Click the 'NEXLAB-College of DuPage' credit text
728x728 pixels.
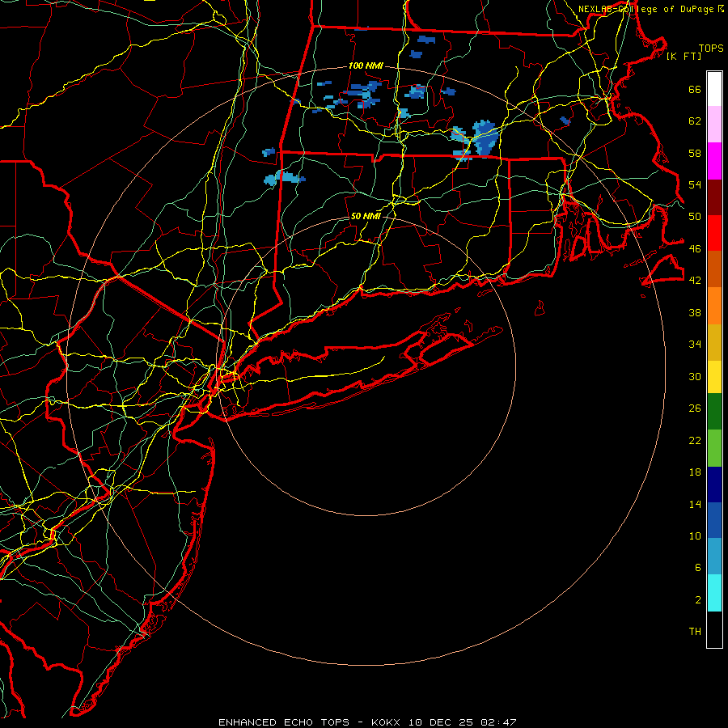[646, 9]
